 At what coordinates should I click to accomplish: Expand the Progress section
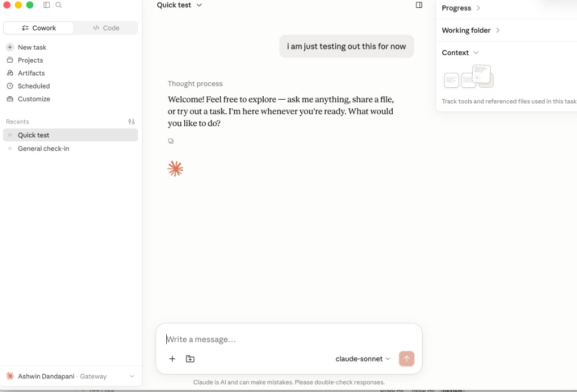pyautogui.click(x=461, y=8)
